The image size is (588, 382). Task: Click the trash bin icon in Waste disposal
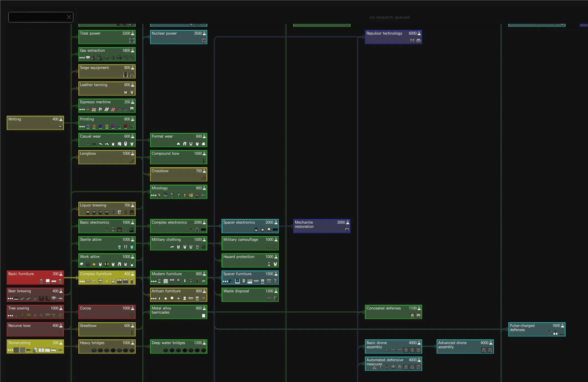[x=275, y=298]
